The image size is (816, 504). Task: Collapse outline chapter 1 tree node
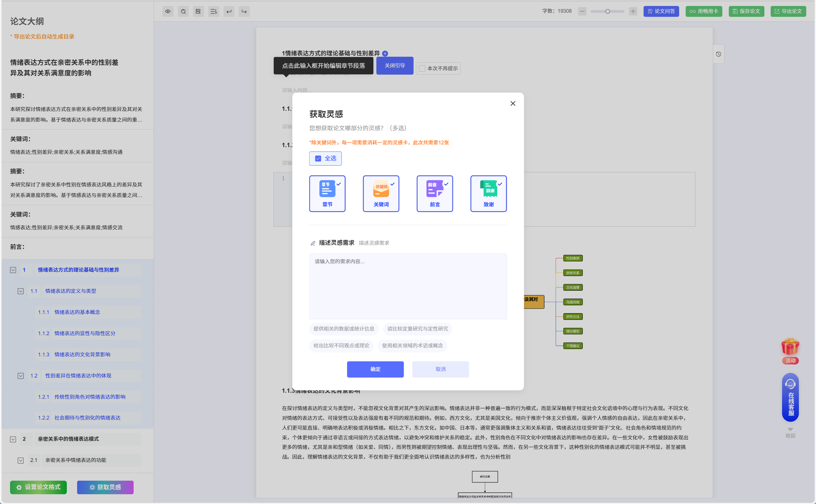click(x=13, y=270)
